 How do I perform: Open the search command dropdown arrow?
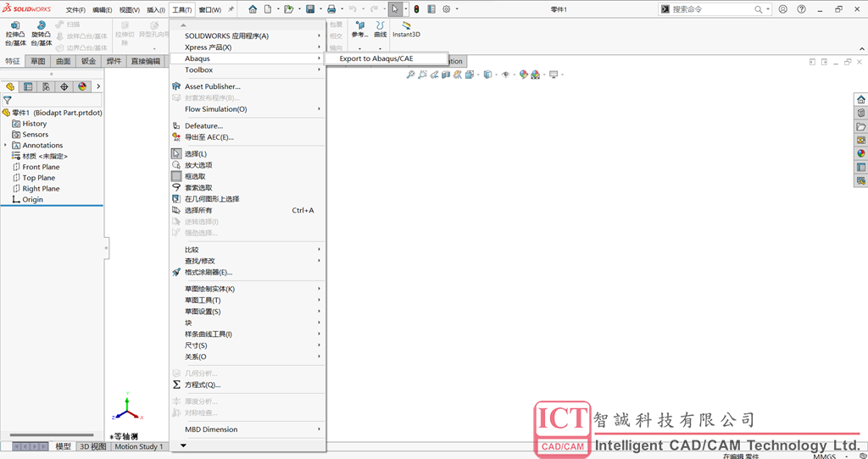point(768,9)
